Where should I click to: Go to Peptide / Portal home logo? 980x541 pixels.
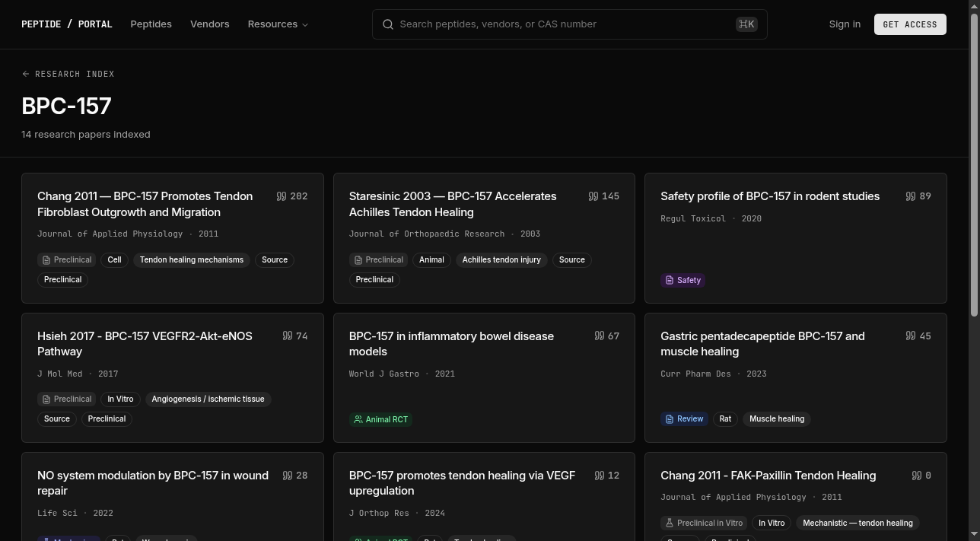(67, 24)
